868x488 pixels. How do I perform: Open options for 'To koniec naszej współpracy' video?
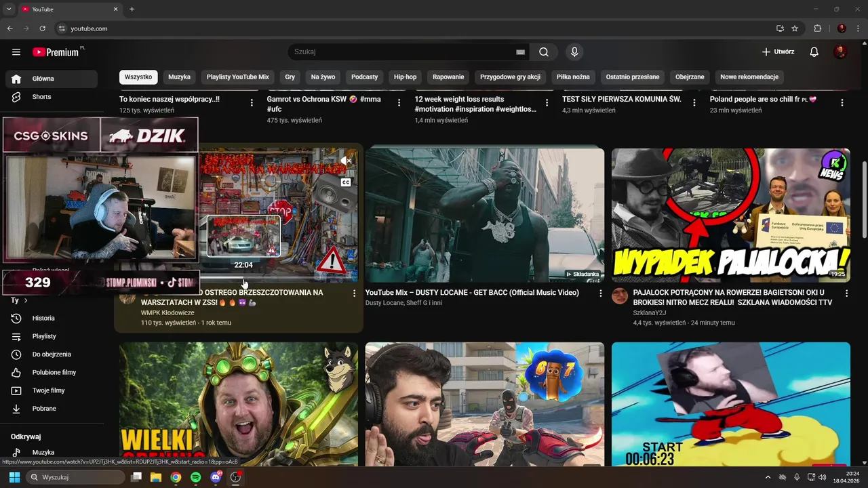click(252, 103)
